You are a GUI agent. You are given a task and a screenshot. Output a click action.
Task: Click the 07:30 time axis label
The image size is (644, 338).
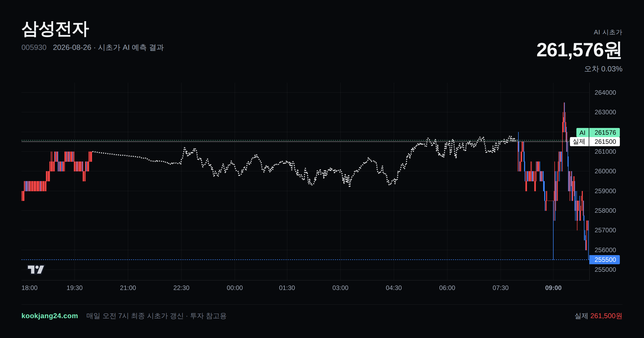501,288
